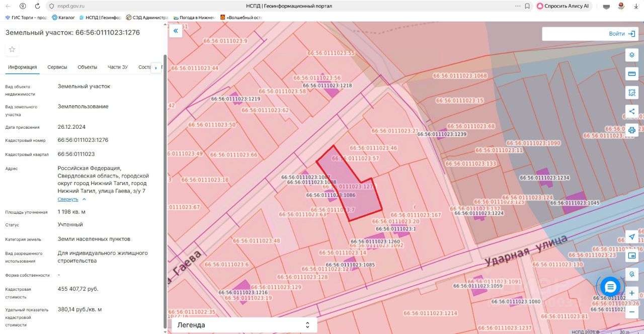The height and width of the screenshot is (334, 644).
Task: Click the Войти login button
Action: 623,34
